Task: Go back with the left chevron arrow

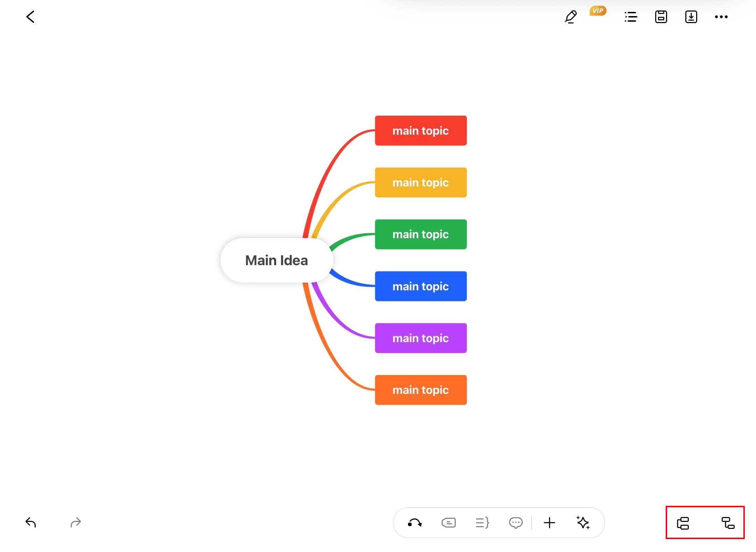Action: (x=30, y=17)
